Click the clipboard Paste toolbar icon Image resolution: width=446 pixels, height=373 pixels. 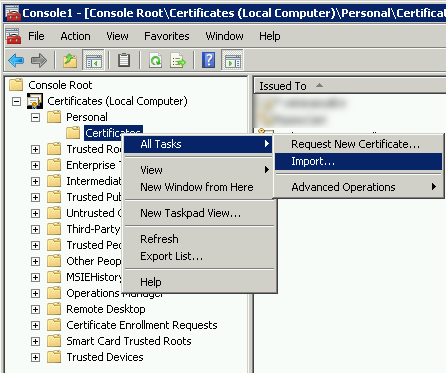click(x=124, y=61)
